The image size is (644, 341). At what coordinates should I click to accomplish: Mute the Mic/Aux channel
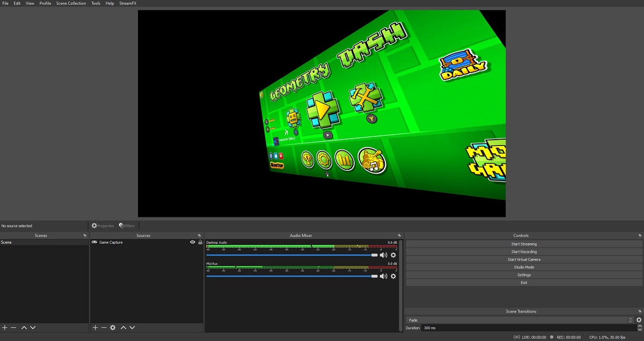tap(383, 276)
